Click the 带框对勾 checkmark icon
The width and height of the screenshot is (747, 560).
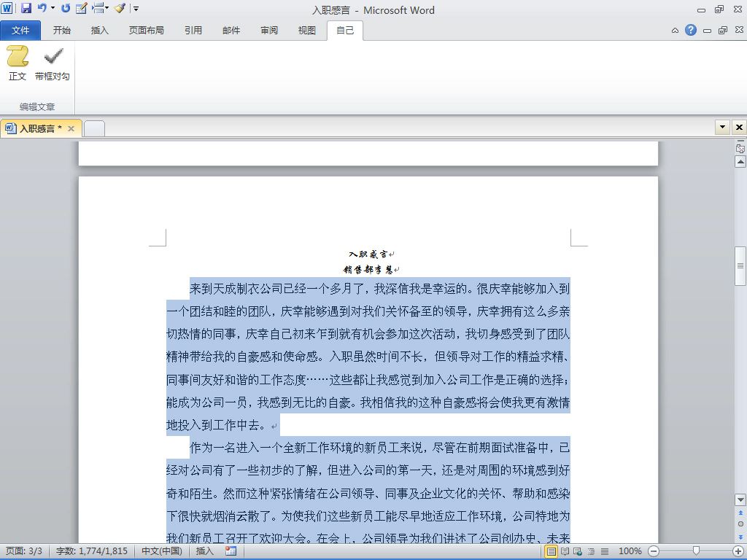tap(53, 63)
